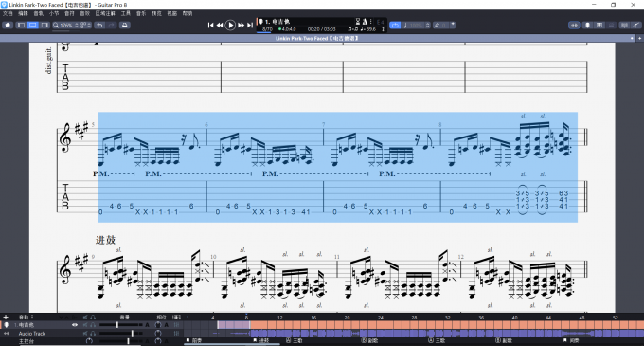Adjust relative tempo 100% stepper arrows
Viewport: 644px width, 346px height.
[427, 25]
